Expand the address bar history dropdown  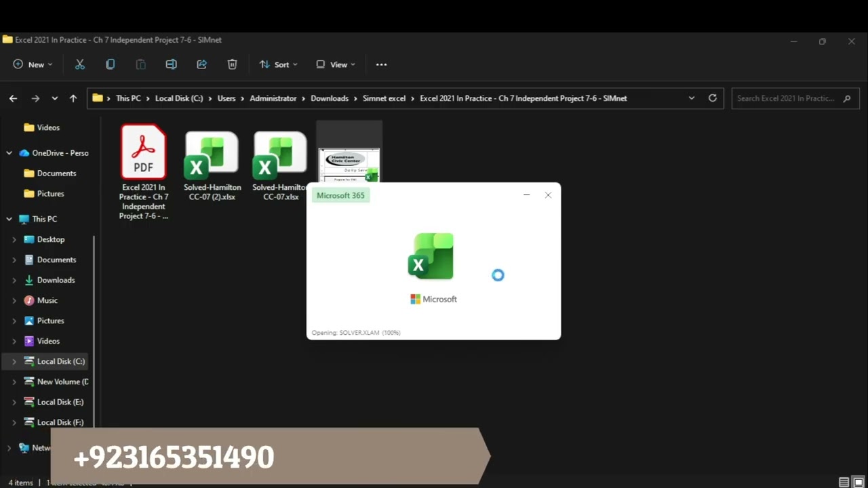[692, 98]
